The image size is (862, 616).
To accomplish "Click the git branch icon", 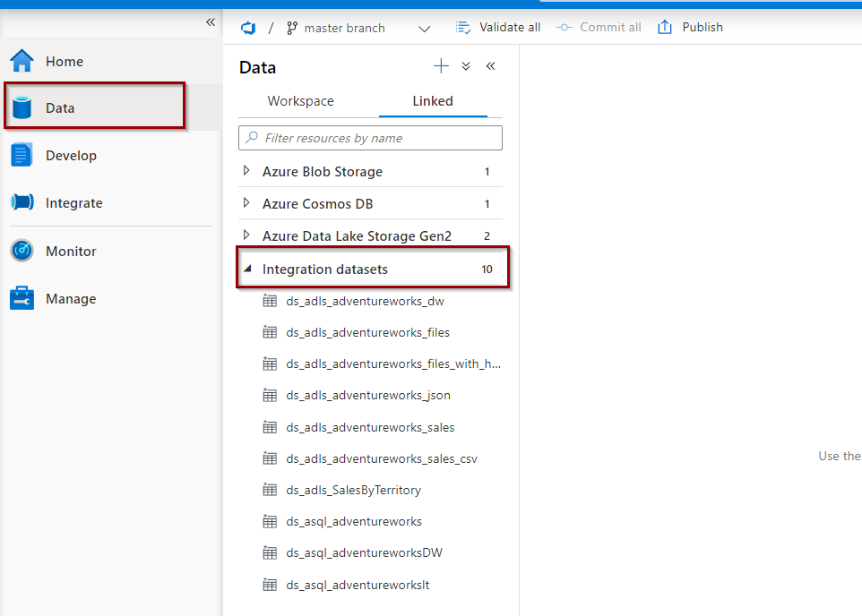I will [292, 28].
